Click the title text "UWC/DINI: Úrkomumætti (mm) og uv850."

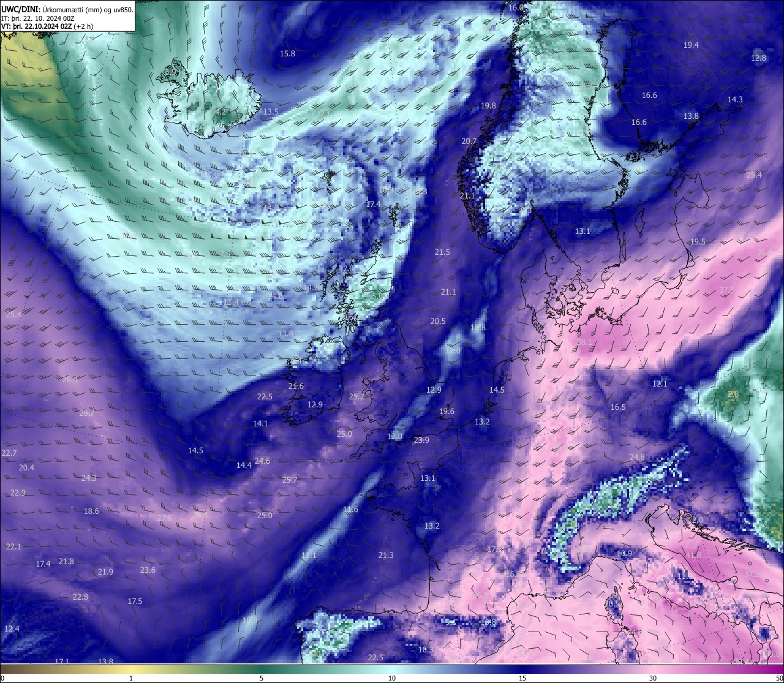(x=67, y=9)
